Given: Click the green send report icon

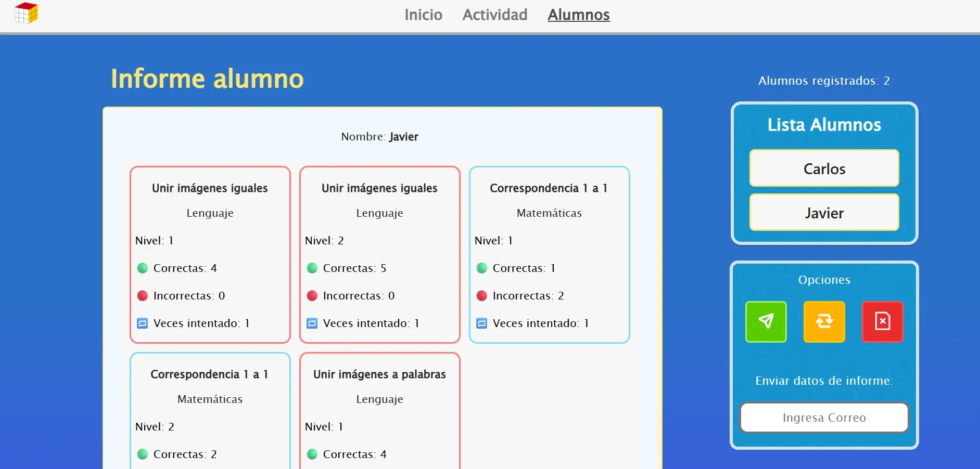Looking at the screenshot, I should pos(766,321).
